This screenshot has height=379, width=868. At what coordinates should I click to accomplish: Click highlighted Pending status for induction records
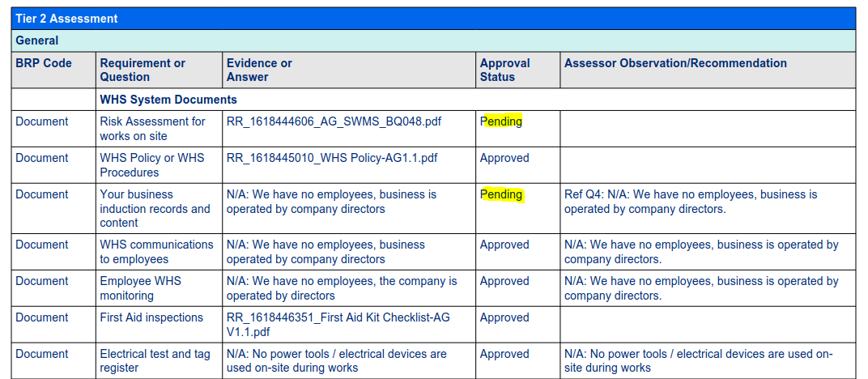(501, 194)
